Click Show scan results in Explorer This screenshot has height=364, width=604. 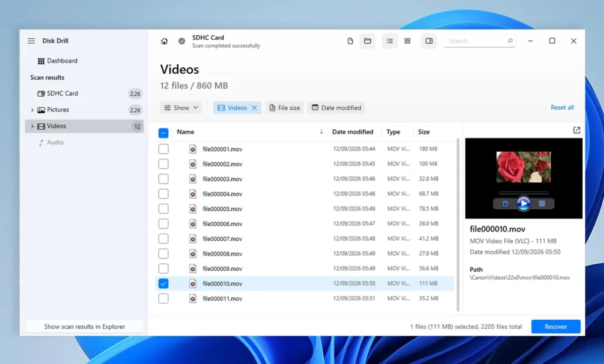click(84, 327)
